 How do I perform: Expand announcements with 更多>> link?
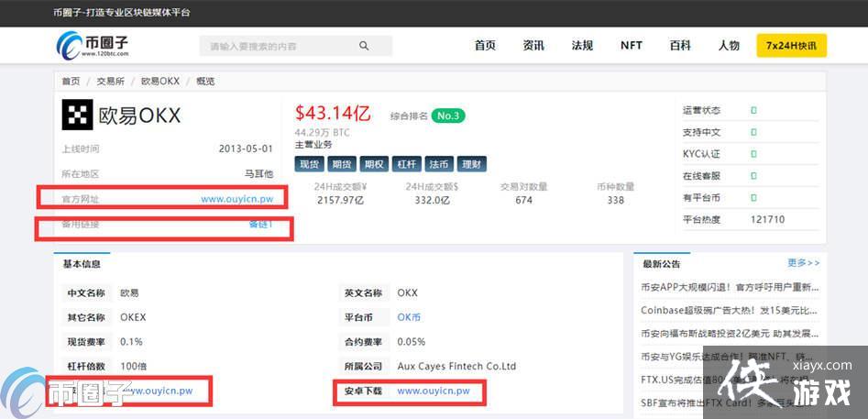pyautogui.click(x=802, y=263)
